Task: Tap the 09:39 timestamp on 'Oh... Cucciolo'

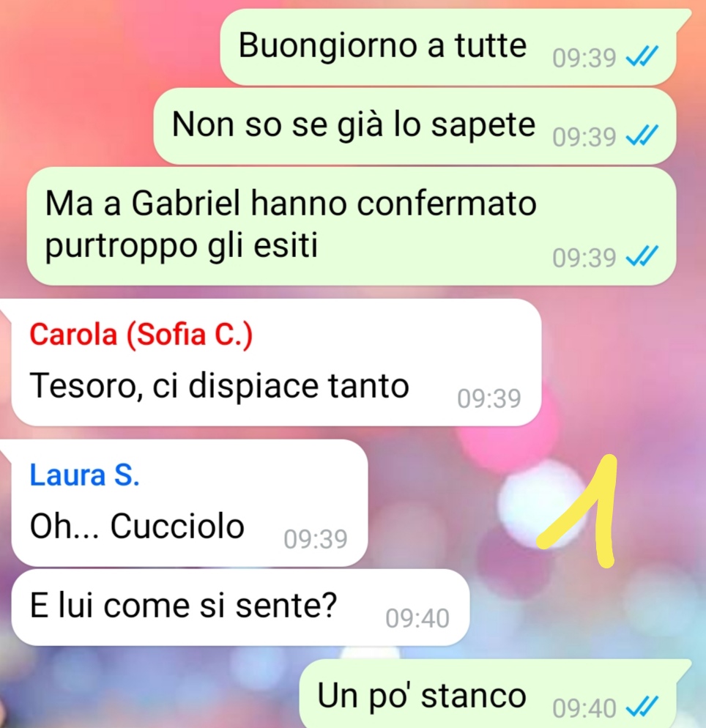Action: (x=316, y=539)
